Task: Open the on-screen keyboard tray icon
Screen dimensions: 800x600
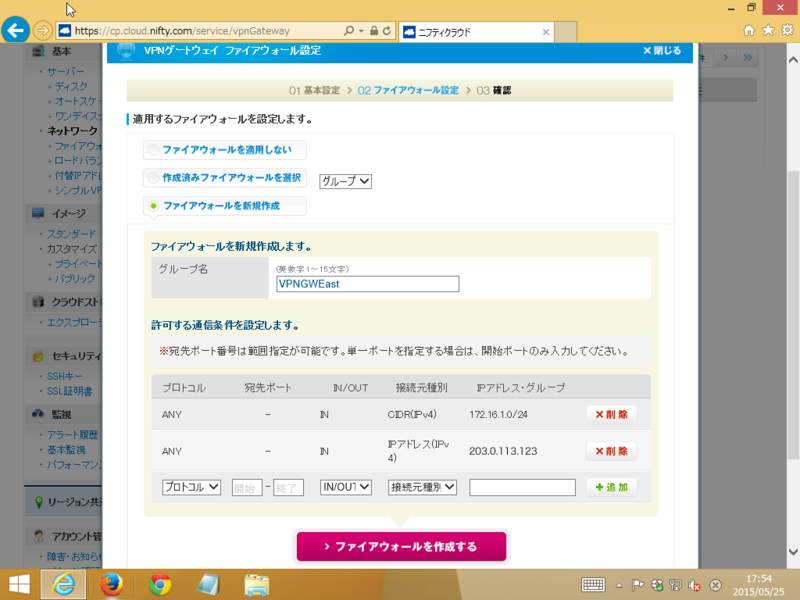Action: pyautogui.click(x=593, y=584)
